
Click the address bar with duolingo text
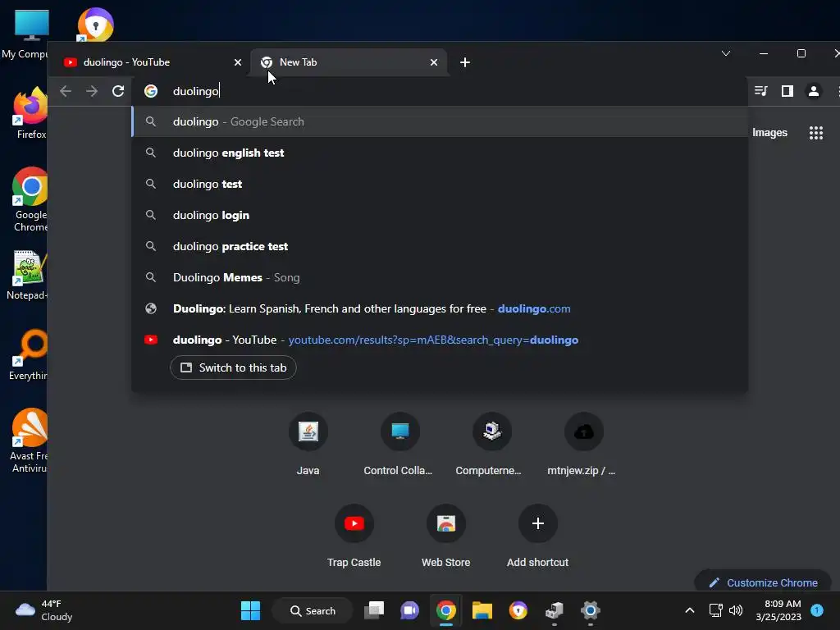coord(440,91)
